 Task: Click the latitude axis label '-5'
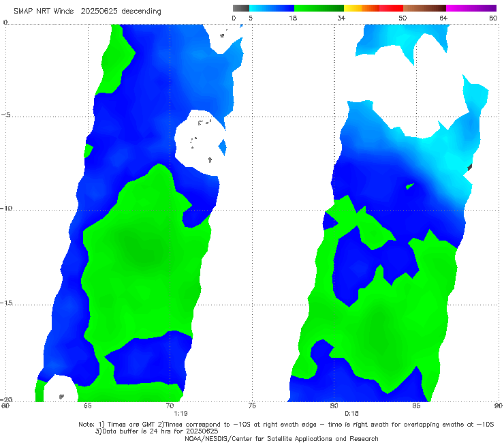[5, 115]
